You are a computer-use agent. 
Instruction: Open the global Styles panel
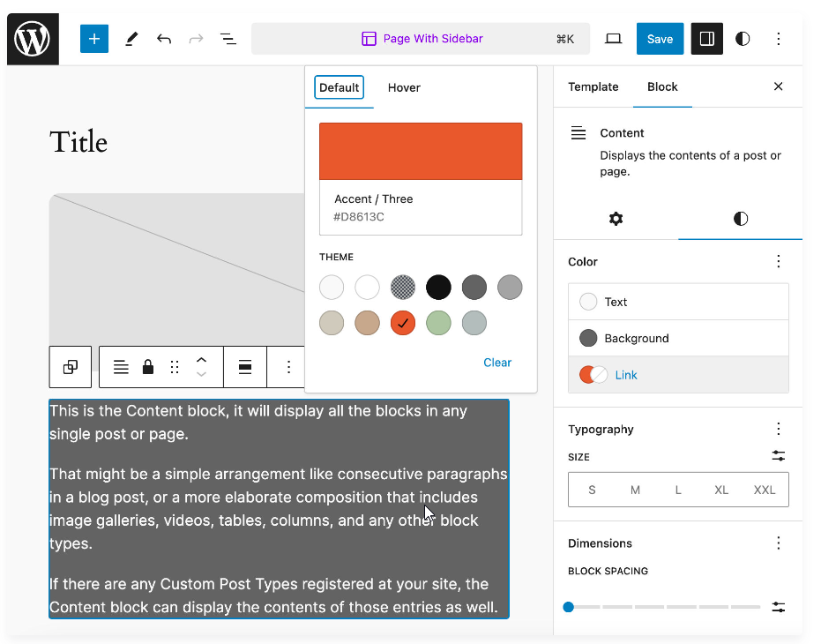743,39
